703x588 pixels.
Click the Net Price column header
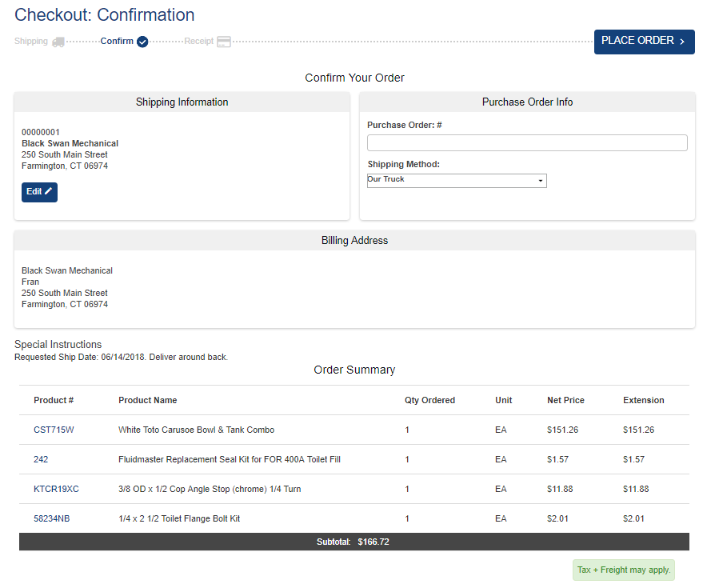pos(565,400)
